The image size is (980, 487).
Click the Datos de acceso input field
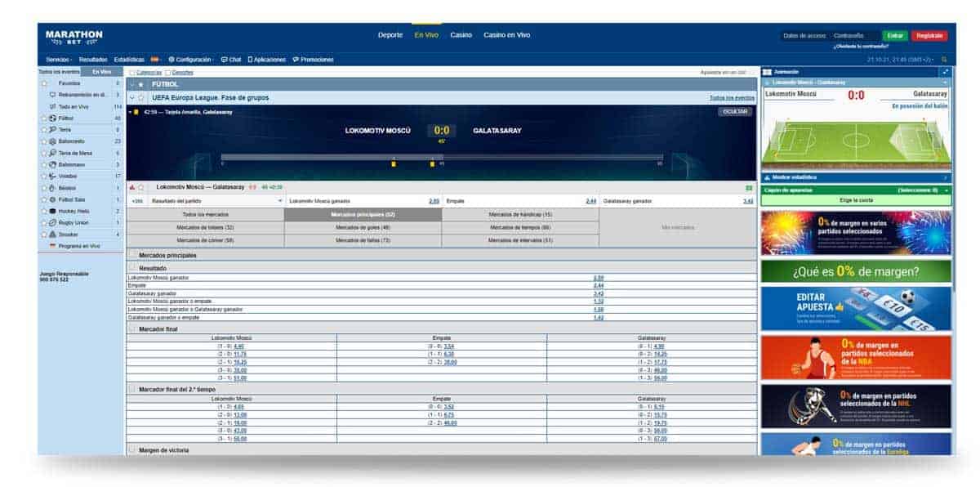point(804,36)
